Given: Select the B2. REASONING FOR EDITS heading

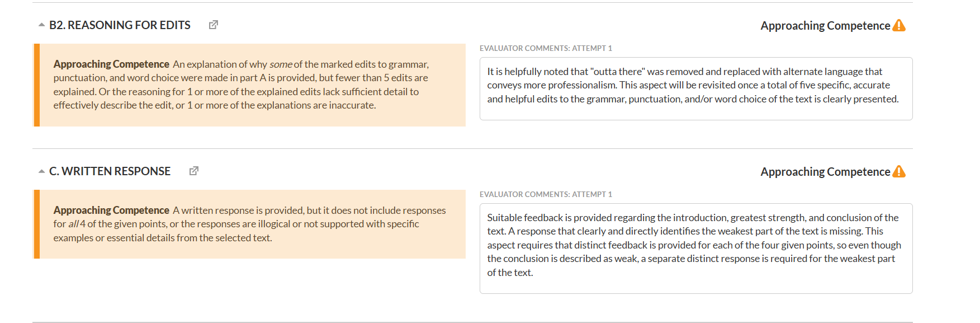Looking at the screenshot, I should click(120, 25).
